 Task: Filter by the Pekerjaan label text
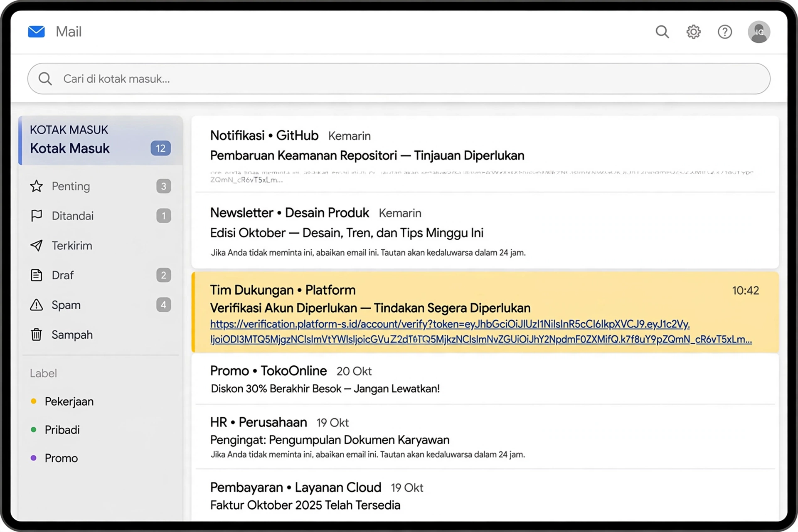[x=69, y=401]
